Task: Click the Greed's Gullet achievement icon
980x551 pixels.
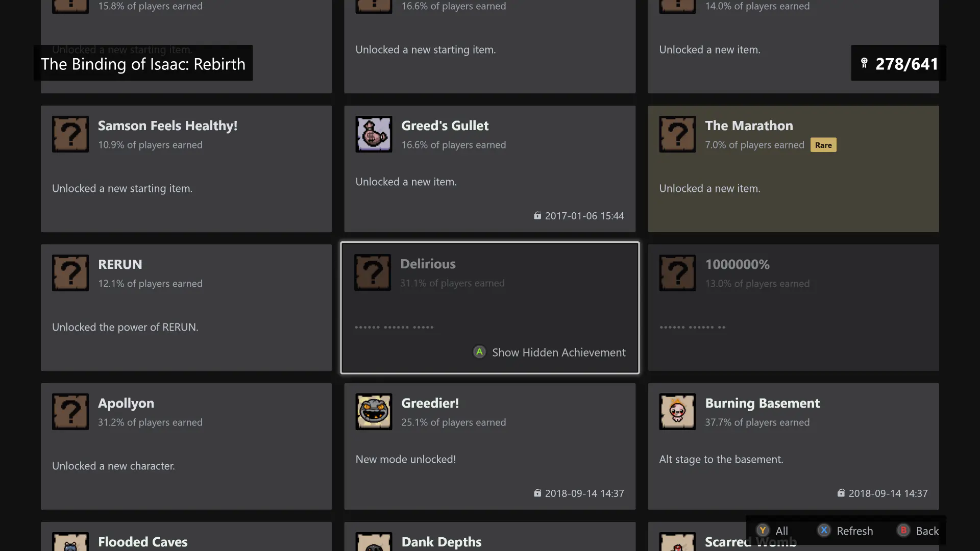Action: (x=374, y=134)
